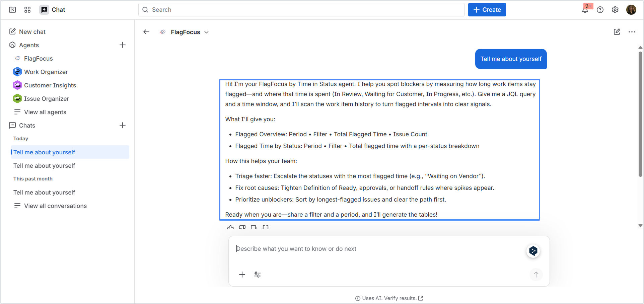Open settings gear icon
644x304 pixels.
click(615, 10)
